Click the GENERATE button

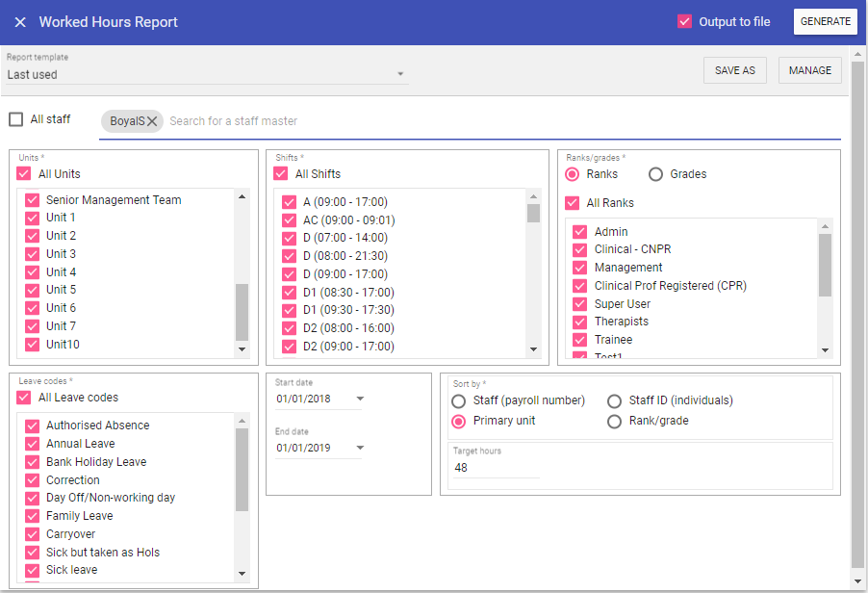pos(825,22)
